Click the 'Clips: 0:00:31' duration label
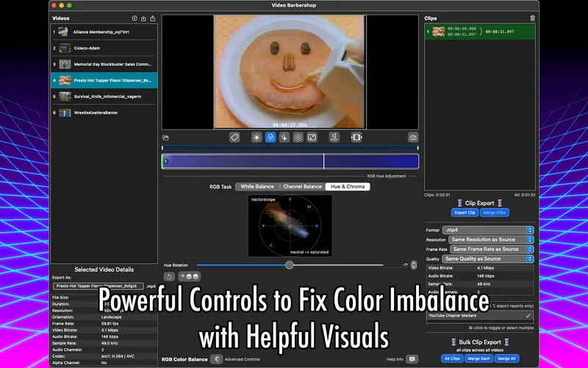 [x=437, y=195]
